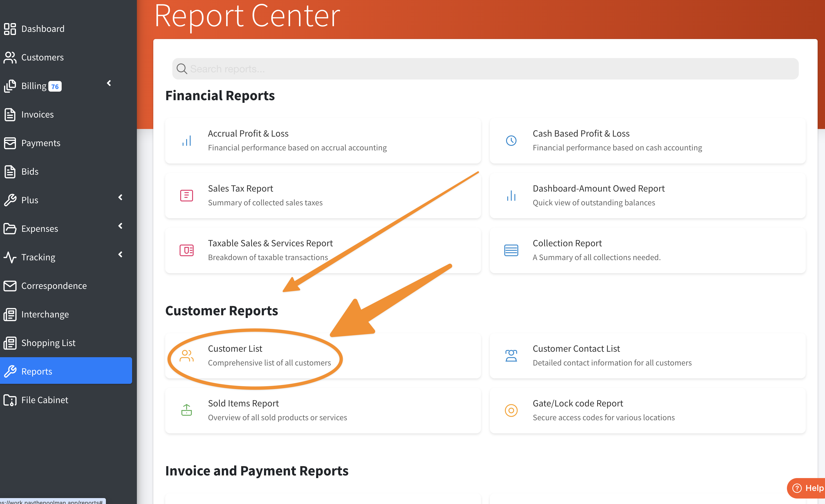Expand the Plus submenu arrow
The width and height of the screenshot is (825, 504).
[120, 198]
